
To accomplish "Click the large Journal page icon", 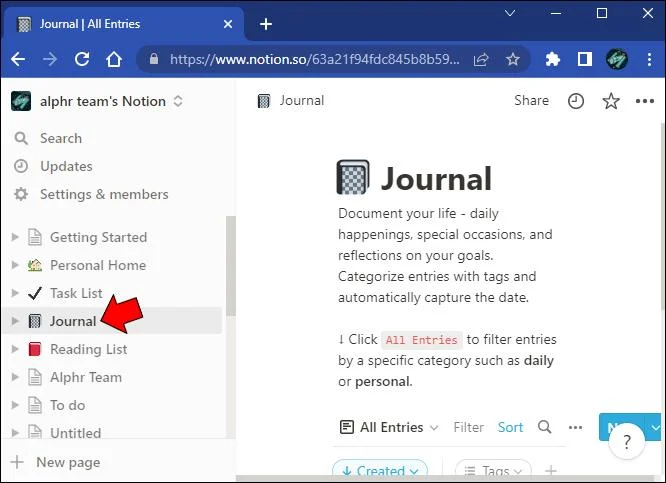I will pos(353,177).
